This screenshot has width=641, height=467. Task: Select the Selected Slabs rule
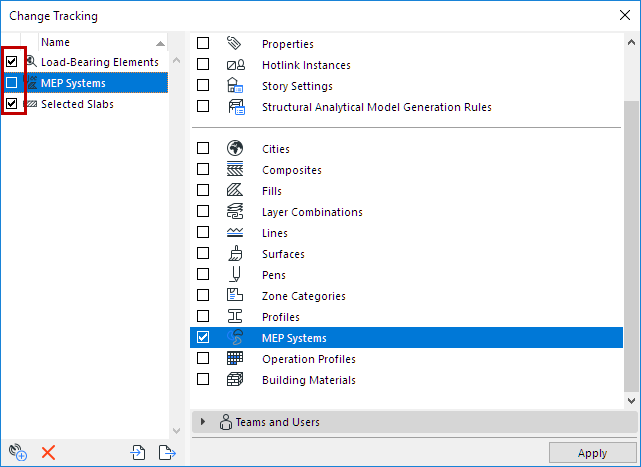click(x=77, y=104)
